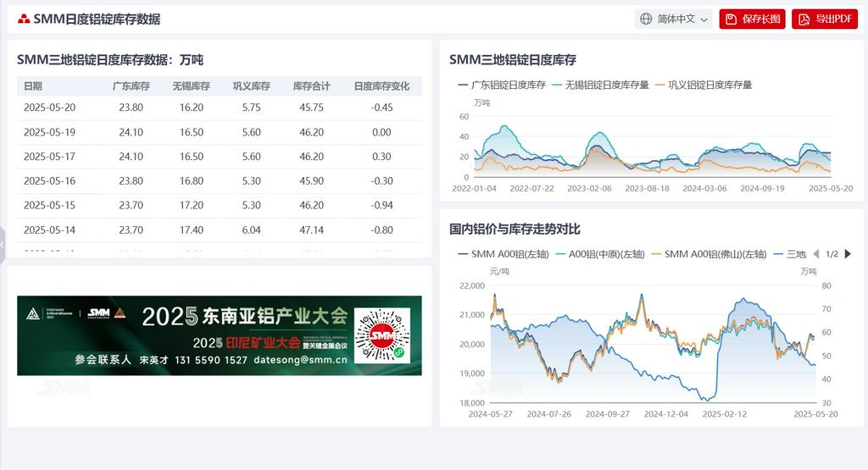Go to the next legend page arrow
Screen dimensions: 868x470
848,254
